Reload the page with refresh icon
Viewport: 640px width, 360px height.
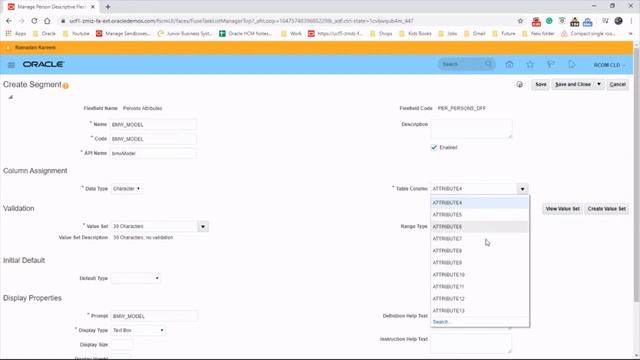[x=34, y=21]
